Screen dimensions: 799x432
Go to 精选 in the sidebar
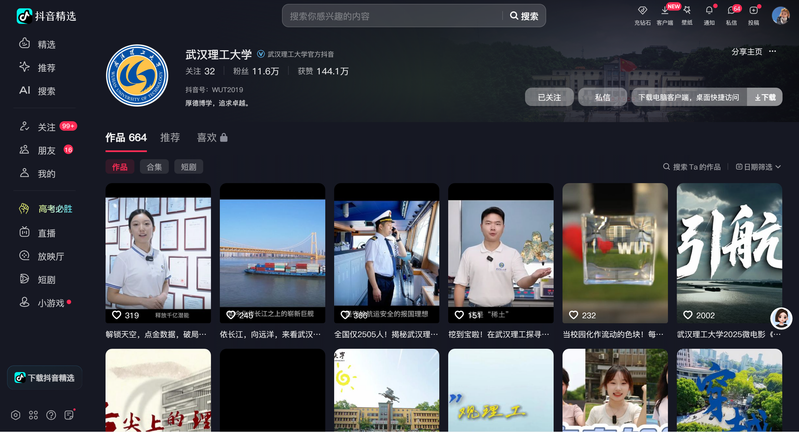coord(37,44)
